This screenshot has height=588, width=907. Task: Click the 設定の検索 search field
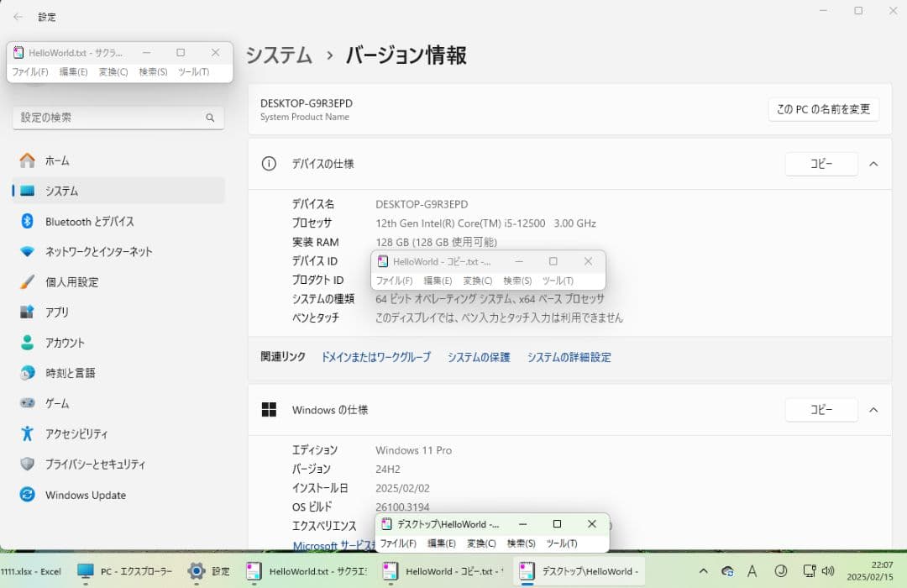coord(118,118)
